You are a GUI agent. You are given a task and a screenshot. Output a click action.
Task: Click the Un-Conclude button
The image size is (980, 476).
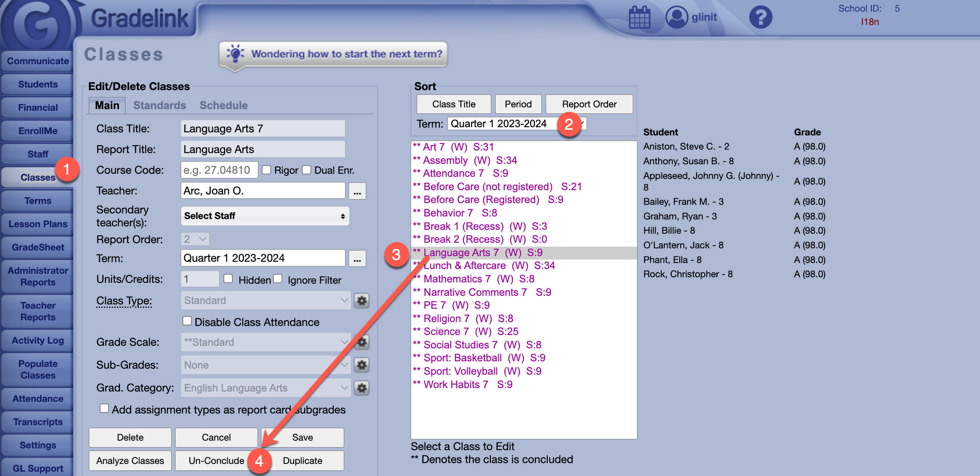pyautogui.click(x=216, y=460)
